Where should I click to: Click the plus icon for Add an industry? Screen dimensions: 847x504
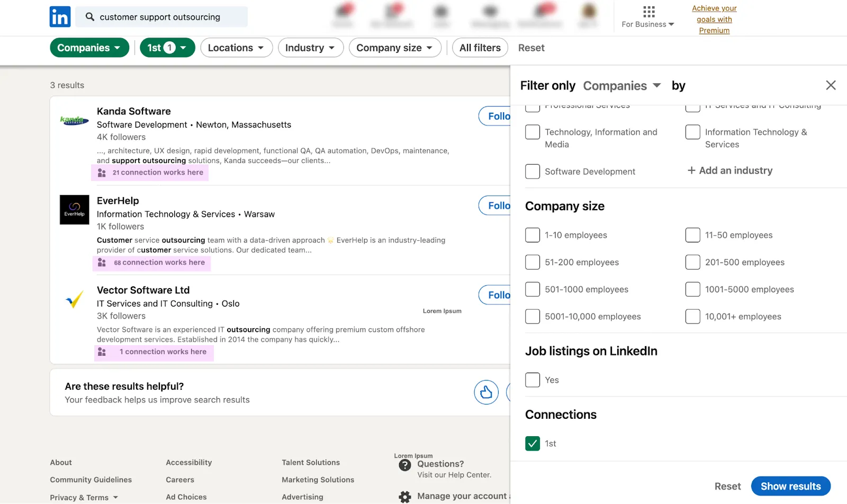(x=691, y=170)
